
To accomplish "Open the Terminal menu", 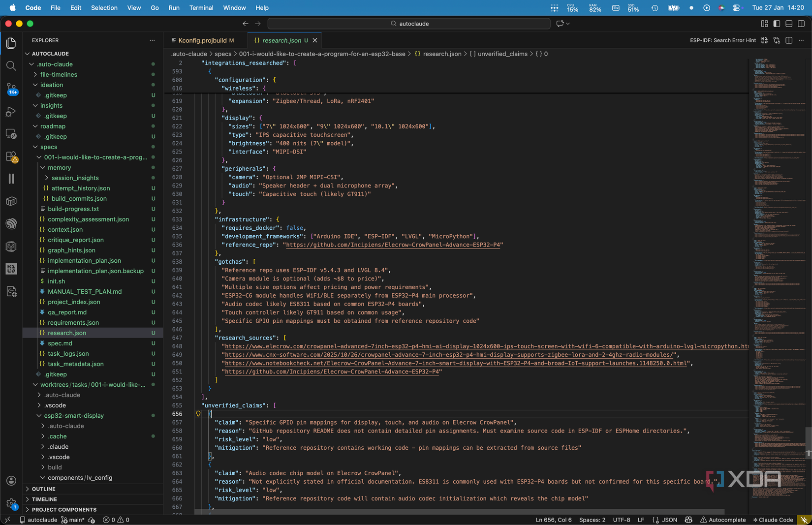I will (201, 8).
